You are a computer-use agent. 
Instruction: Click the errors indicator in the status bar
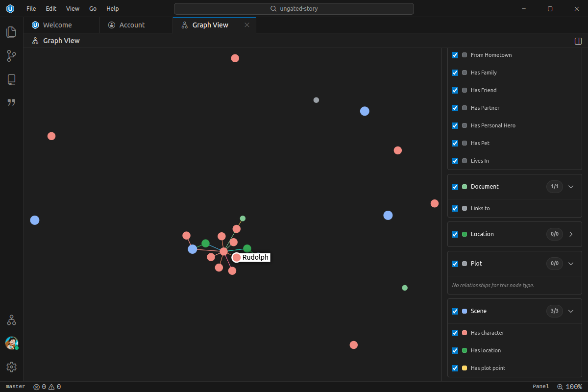[39, 387]
